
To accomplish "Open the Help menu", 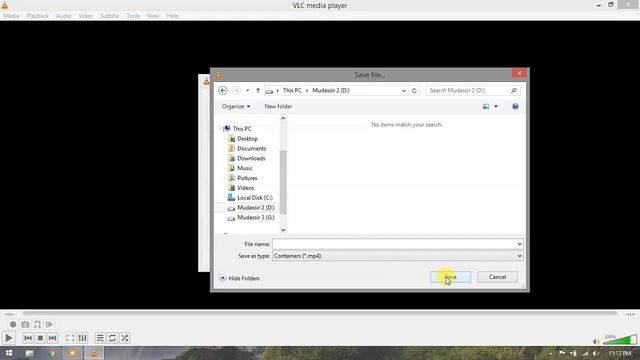I will point(172,16).
